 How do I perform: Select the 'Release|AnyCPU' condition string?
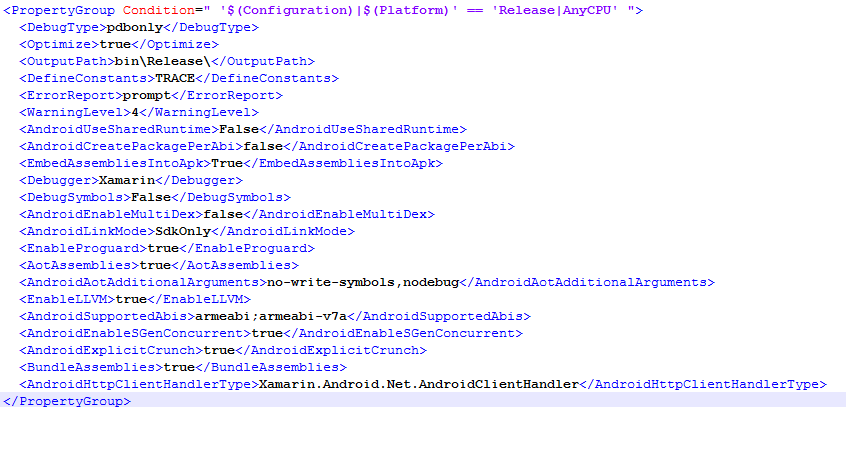tap(555, 10)
